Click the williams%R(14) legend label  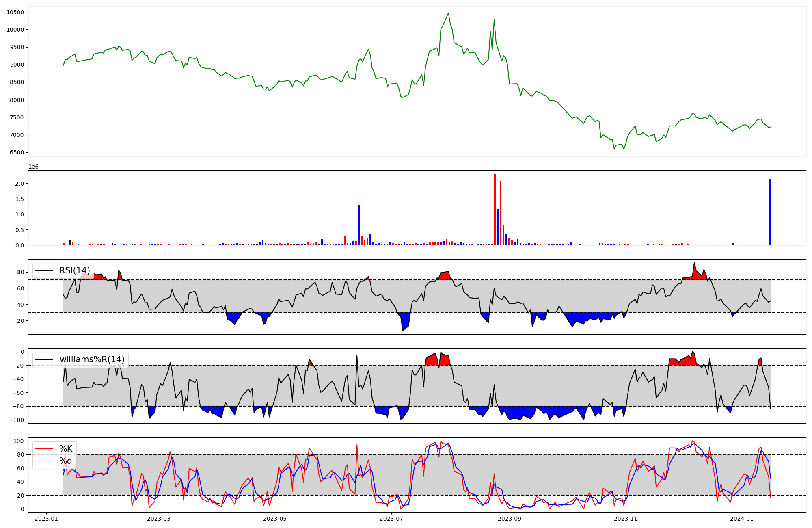(92, 359)
